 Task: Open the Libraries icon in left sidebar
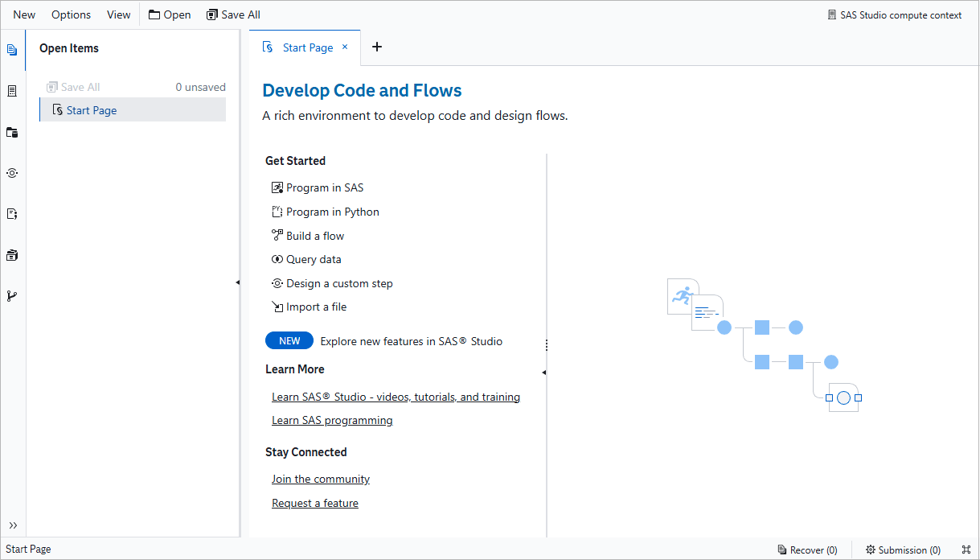click(12, 255)
